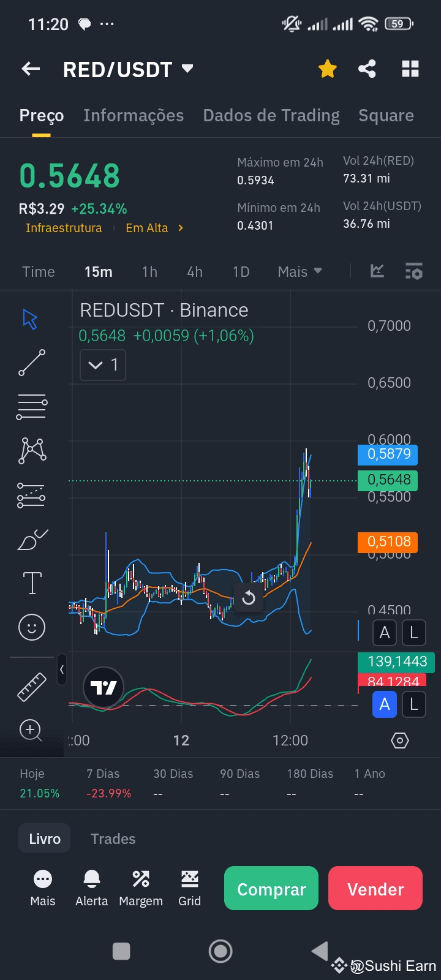Switch to the Trades tab

click(113, 839)
